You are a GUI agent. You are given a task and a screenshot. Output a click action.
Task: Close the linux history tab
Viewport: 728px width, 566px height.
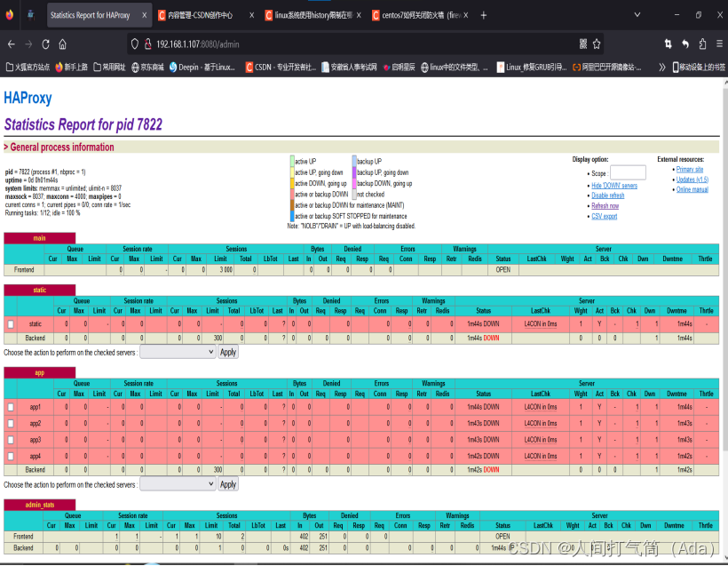coord(359,15)
